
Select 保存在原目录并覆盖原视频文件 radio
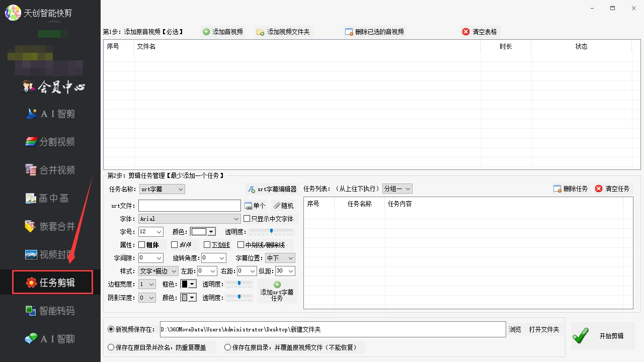(228, 347)
